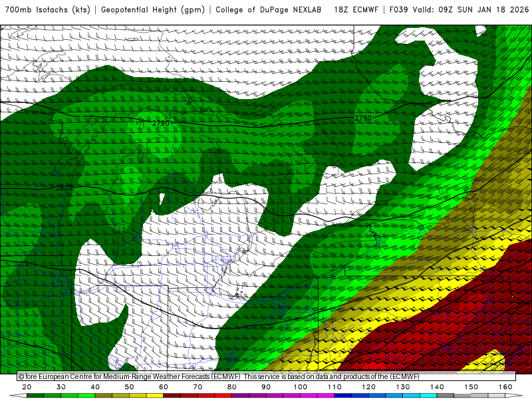
Task: Click the '160' legend value
Action: point(505,387)
